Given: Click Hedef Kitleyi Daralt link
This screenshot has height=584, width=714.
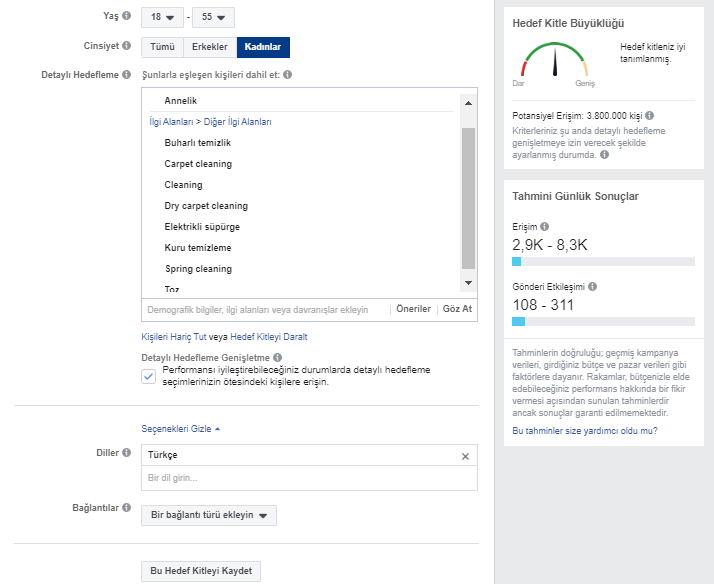Looking at the screenshot, I should [269, 337].
